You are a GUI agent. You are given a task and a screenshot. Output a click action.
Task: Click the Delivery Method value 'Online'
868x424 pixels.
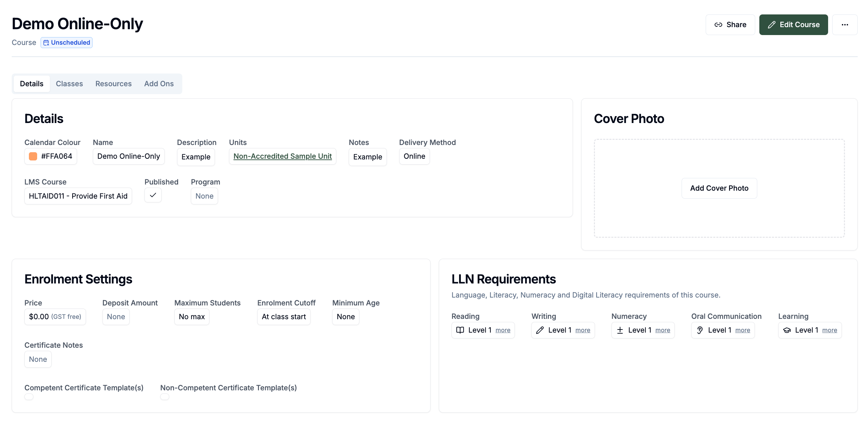(x=414, y=156)
